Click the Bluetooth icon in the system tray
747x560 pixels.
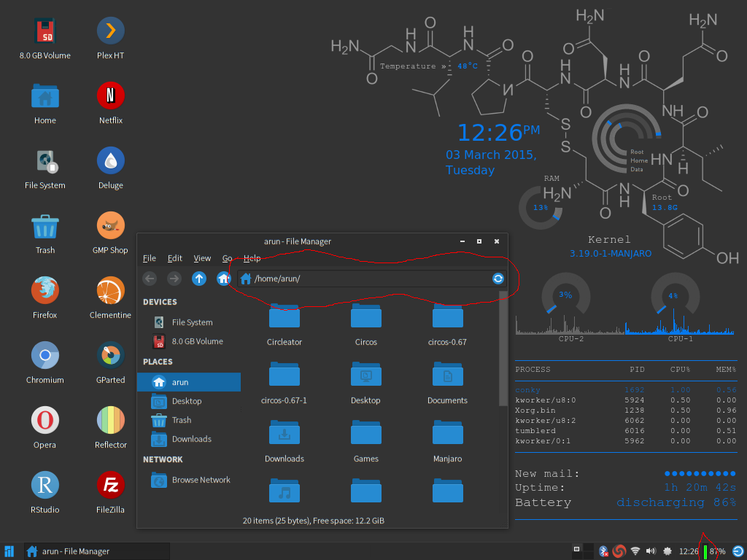[603, 551]
